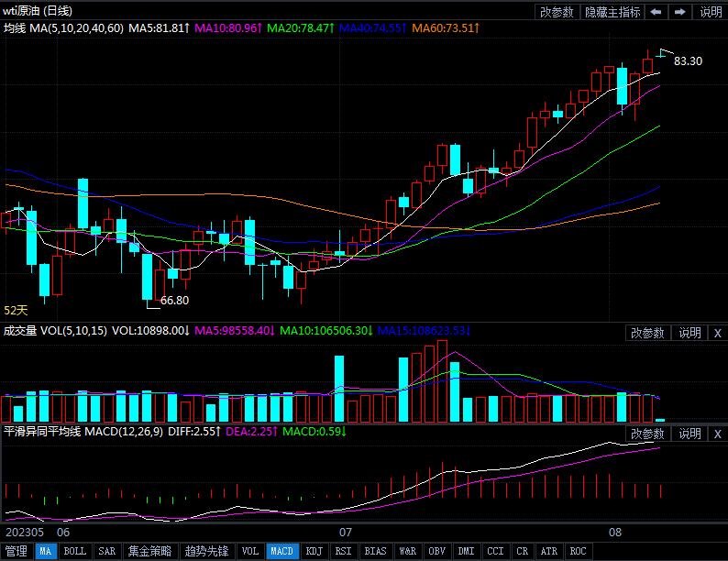Choose the 趋势先锋 indicator tab

(x=206, y=551)
